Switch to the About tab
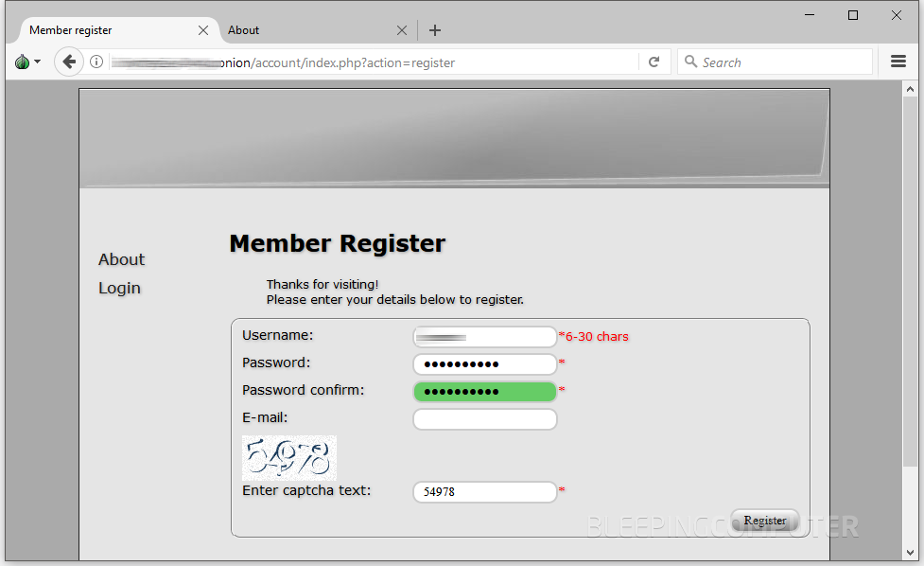 (303, 30)
